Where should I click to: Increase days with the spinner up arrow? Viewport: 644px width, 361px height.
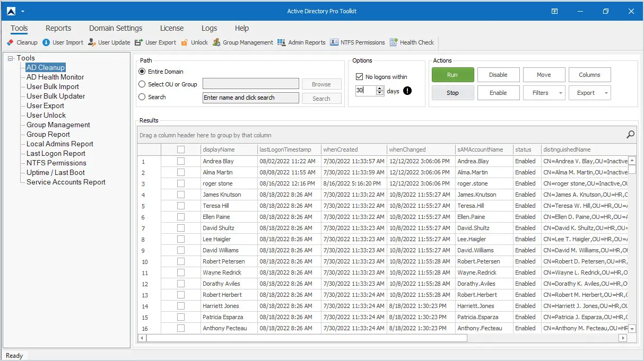[379, 89]
